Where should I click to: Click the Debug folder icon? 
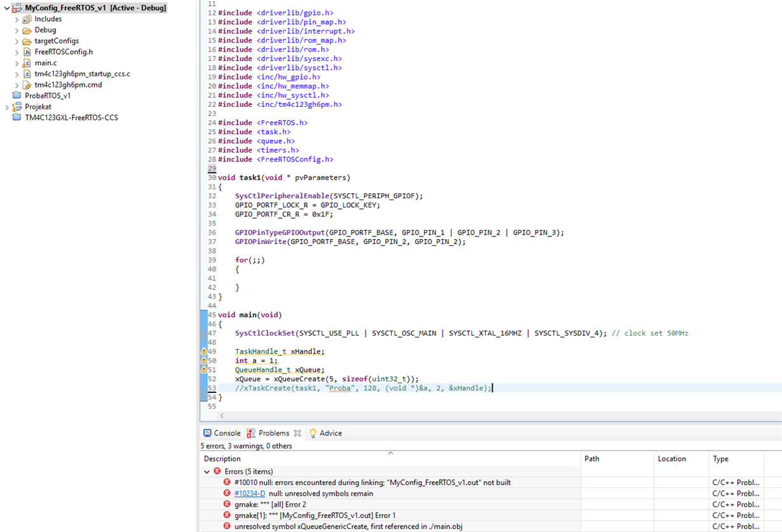point(27,31)
